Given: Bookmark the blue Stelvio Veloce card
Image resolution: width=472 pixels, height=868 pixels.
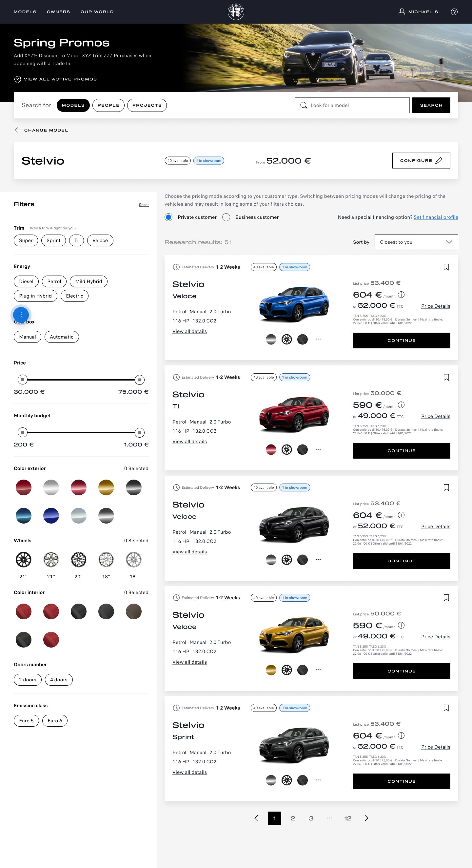Looking at the screenshot, I should (446, 267).
